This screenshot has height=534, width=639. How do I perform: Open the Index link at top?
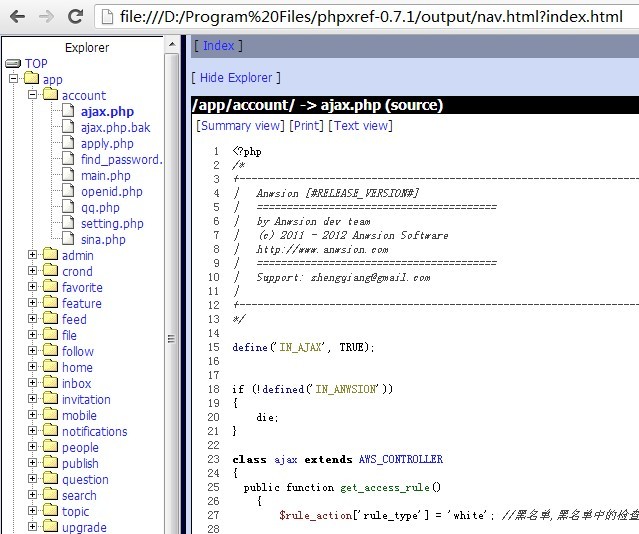click(x=218, y=46)
